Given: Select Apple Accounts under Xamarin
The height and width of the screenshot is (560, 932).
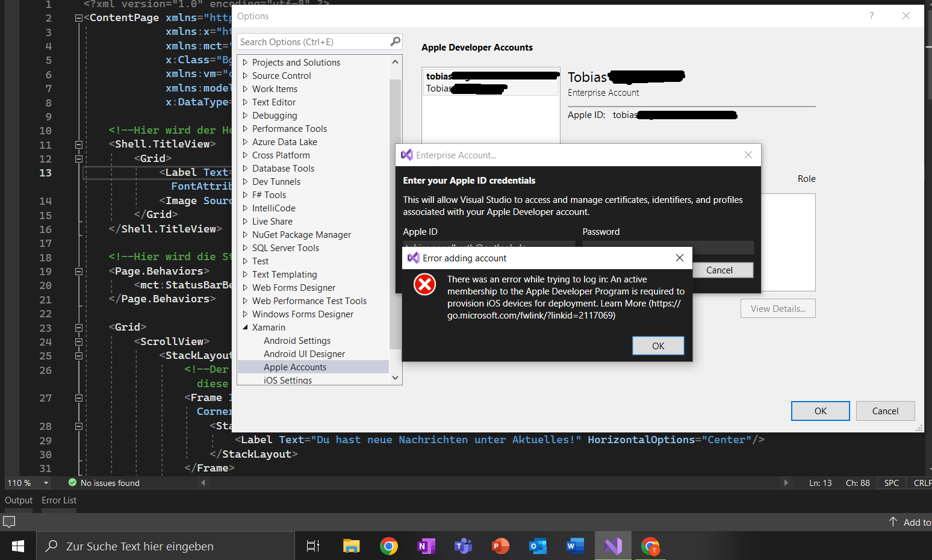Looking at the screenshot, I should point(295,367).
